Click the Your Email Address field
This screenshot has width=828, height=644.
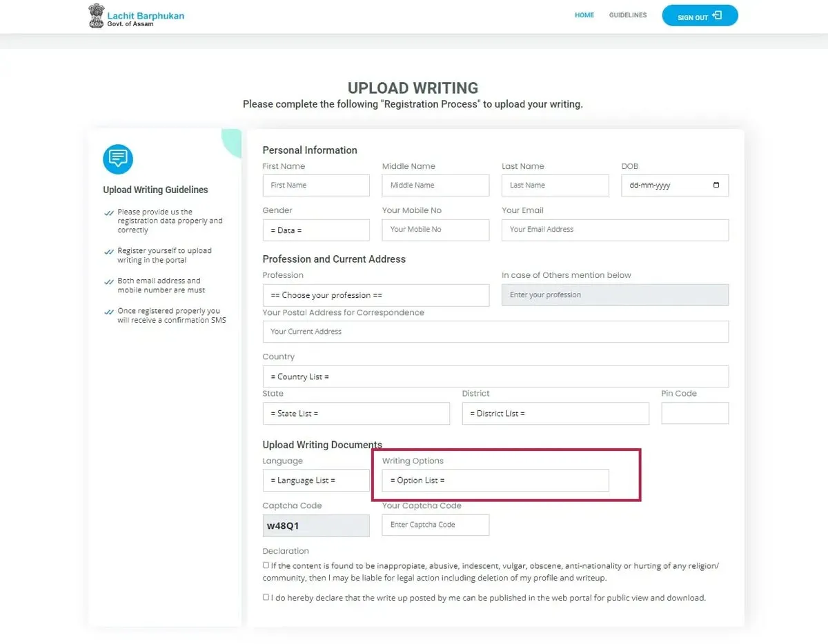coord(615,230)
